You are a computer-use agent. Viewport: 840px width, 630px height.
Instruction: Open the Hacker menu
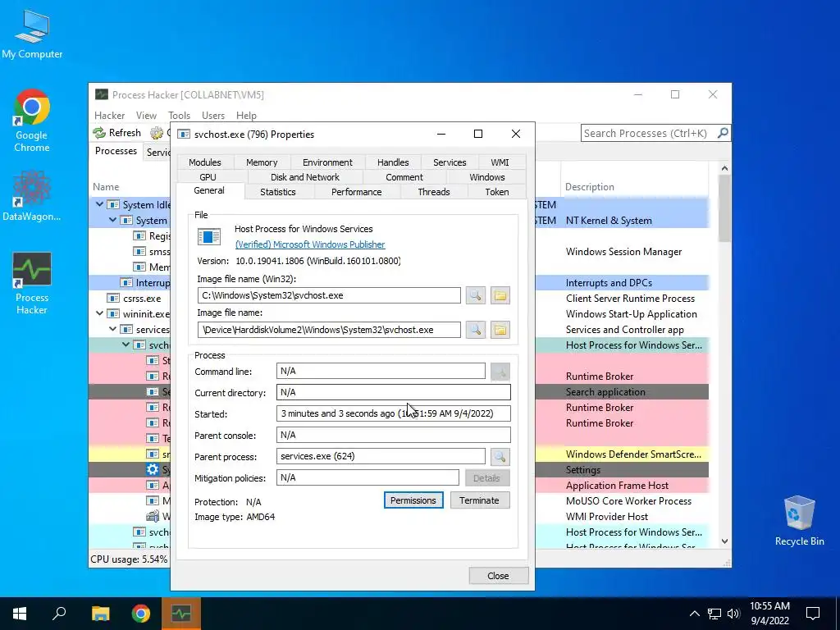[109, 115]
